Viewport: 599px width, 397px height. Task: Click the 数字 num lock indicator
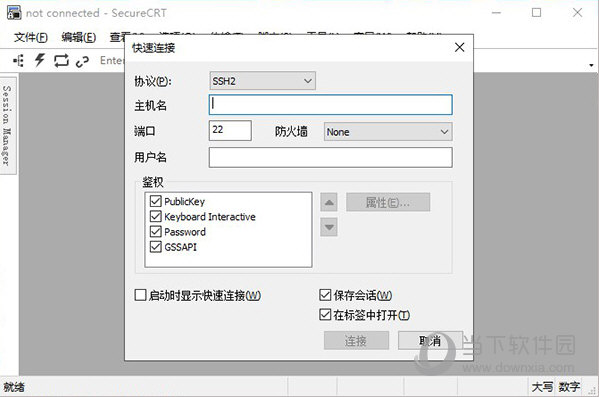(569, 387)
